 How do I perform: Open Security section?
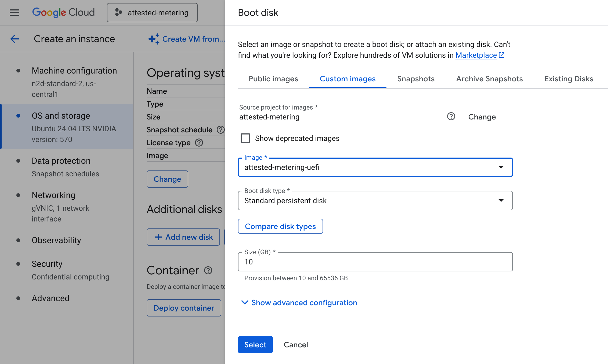[67, 270]
